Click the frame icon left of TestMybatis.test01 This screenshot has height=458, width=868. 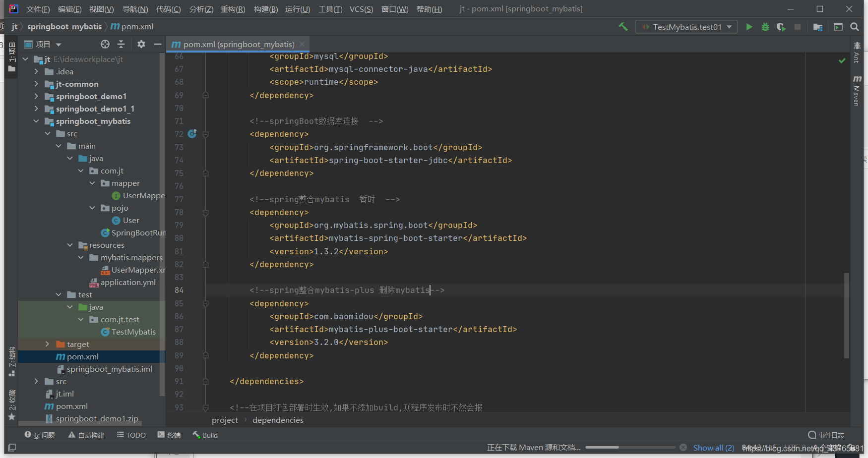(x=645, y=27)
